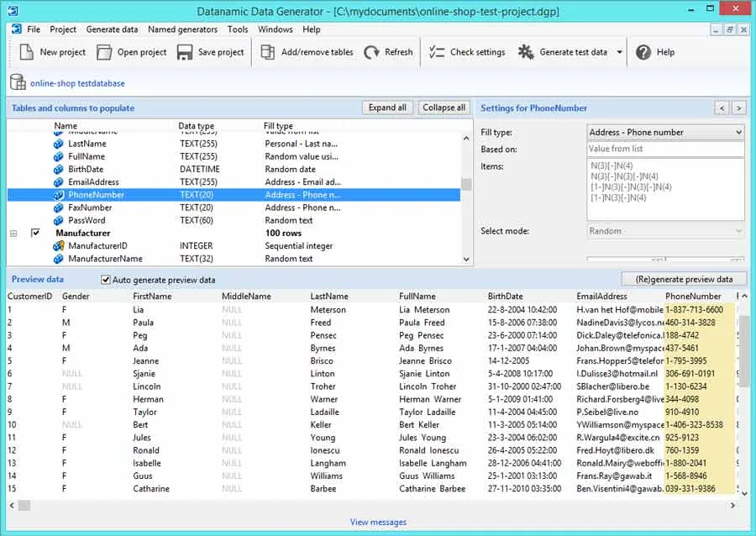Minimize the inner document window
The image size is (756, 536).
click(716, 30)
